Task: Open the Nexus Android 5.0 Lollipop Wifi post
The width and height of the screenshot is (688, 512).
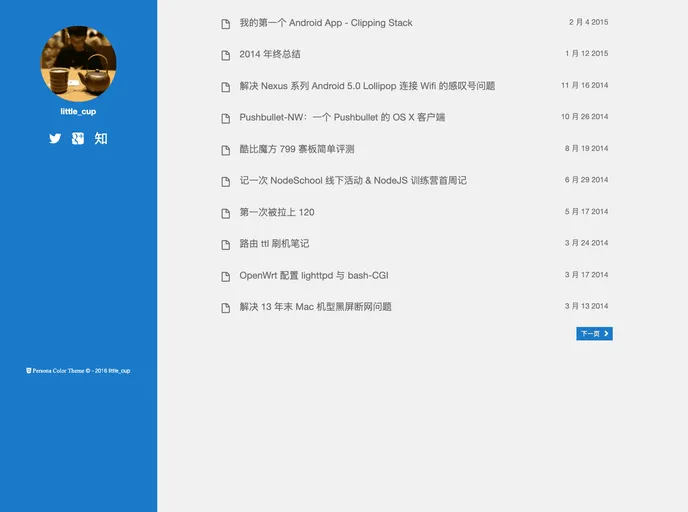Action: click(367, 86)
